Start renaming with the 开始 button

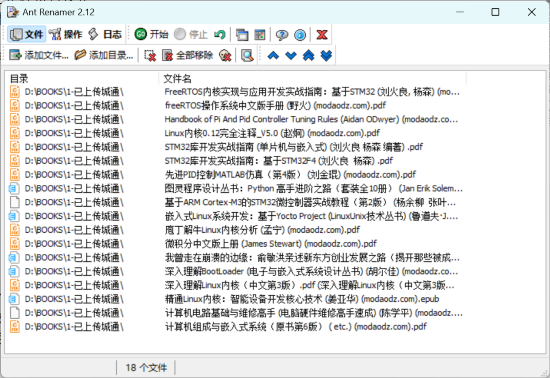pyautogui.click(x=151, y=34)
